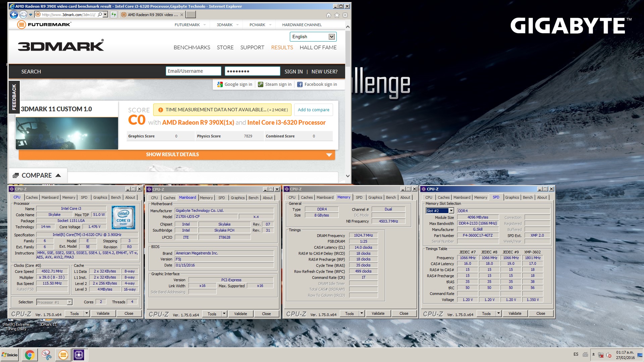The width and height of the screenshot is (644, 362).
Task: Click the Email/Username field
Action: click(194, 71)
